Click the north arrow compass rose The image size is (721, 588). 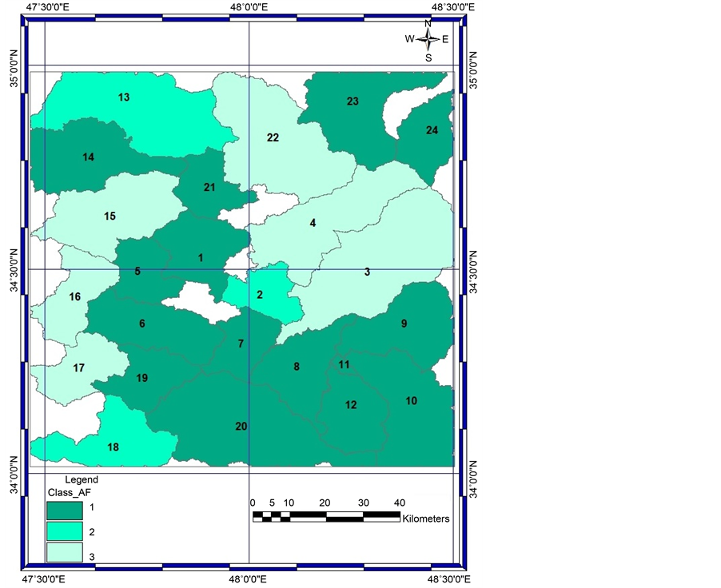pos(428,39)
